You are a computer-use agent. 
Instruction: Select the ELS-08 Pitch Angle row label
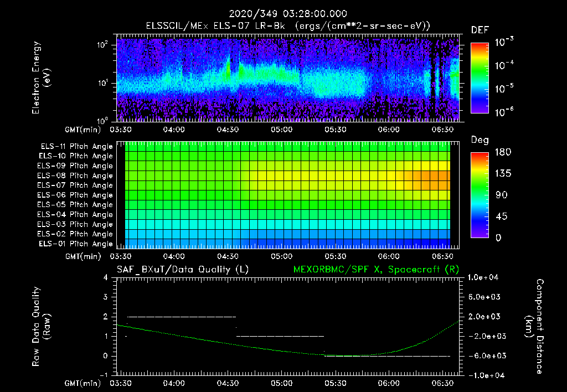tap(75, 176)
